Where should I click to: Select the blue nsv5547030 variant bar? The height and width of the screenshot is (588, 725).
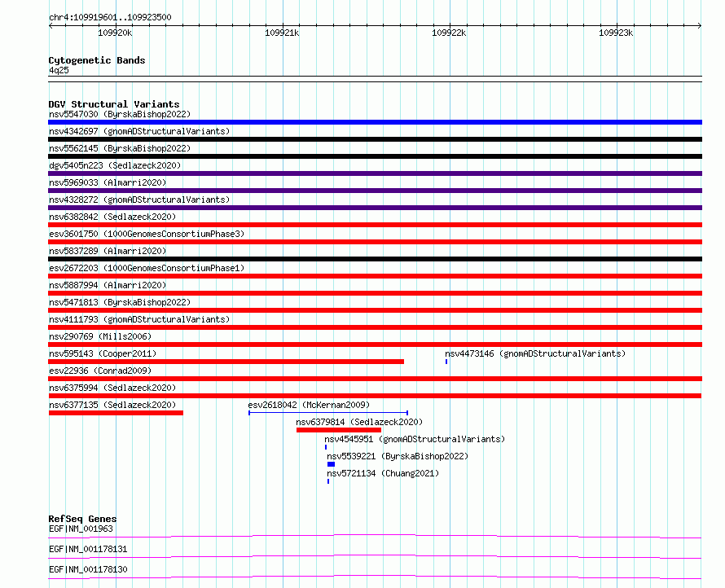click(375, 122)
